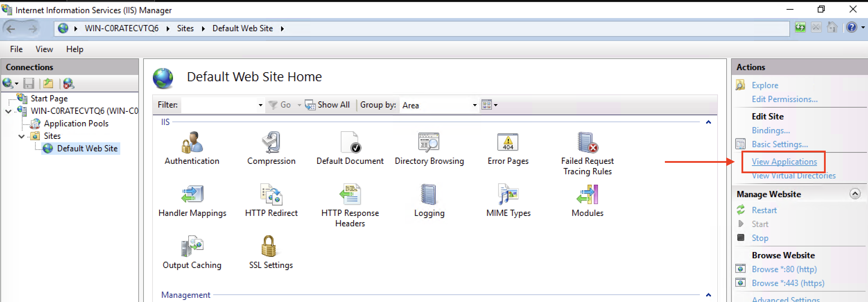The image size is (868, 302).
Task: Select Application Pools tree node
Action: coord(76,124)
